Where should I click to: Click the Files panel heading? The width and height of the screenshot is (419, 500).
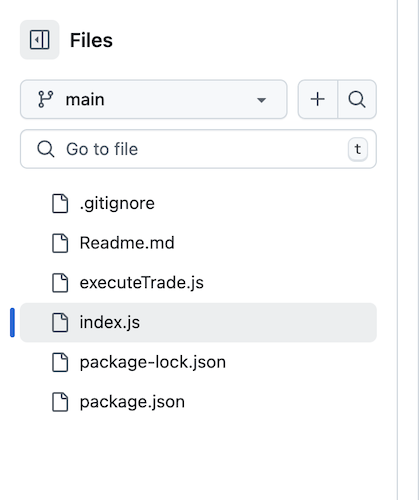91,40
